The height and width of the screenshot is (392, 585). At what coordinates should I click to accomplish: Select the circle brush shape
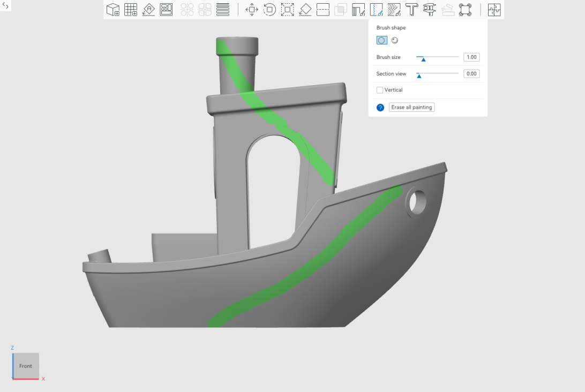click(381, 40)
